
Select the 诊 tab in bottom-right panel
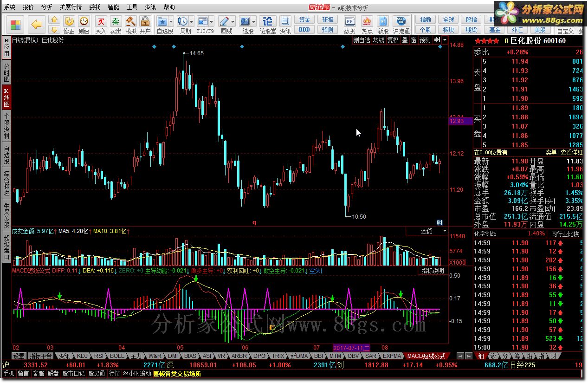(493, 356)
